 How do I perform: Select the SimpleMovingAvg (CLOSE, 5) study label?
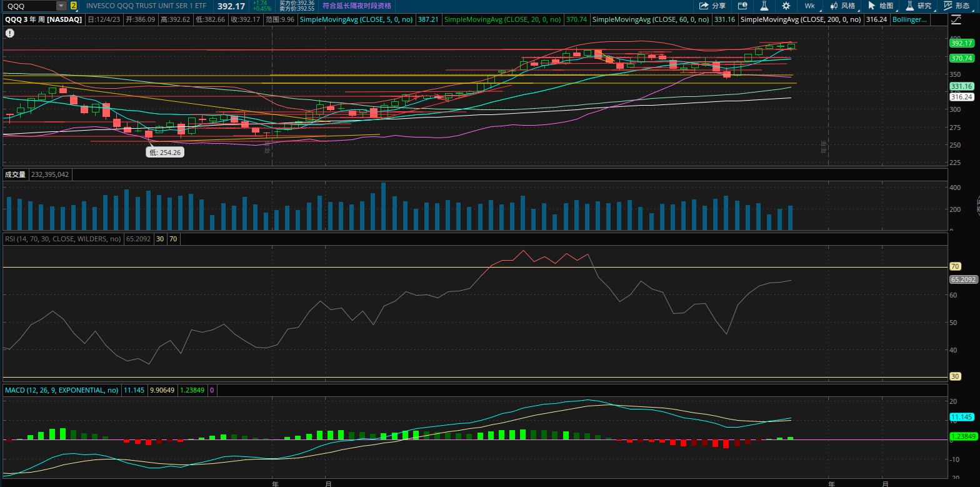pyautogui.click(x=356, y=20)
